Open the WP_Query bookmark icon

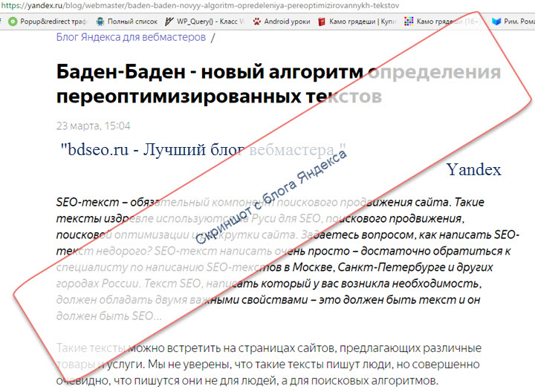click(169, 22)
